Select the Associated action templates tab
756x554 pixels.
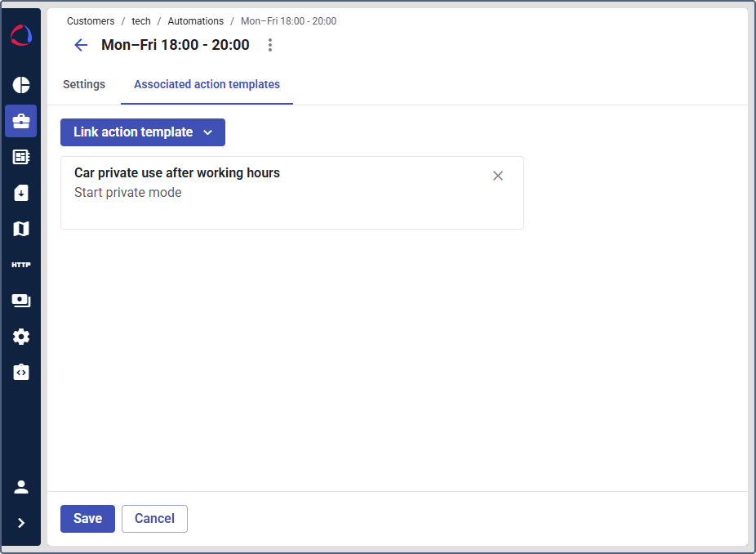click(x=207, y=84)
